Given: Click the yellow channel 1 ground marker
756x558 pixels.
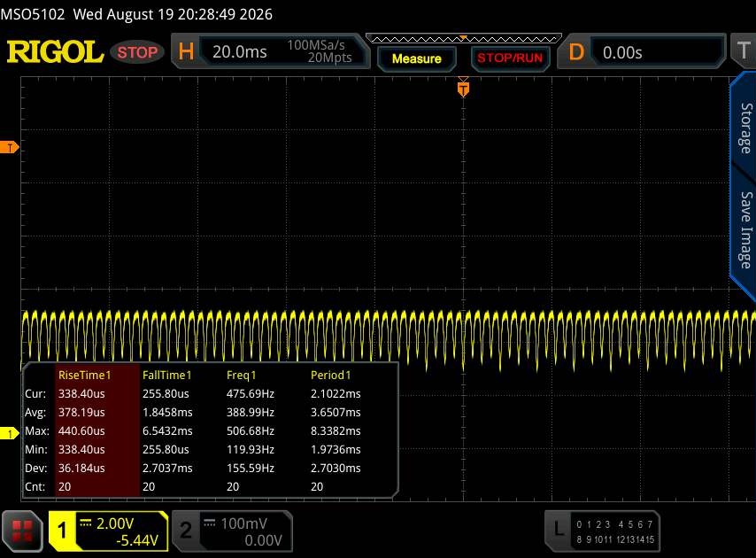Looking at the screenshot, I should coord(9,434).
